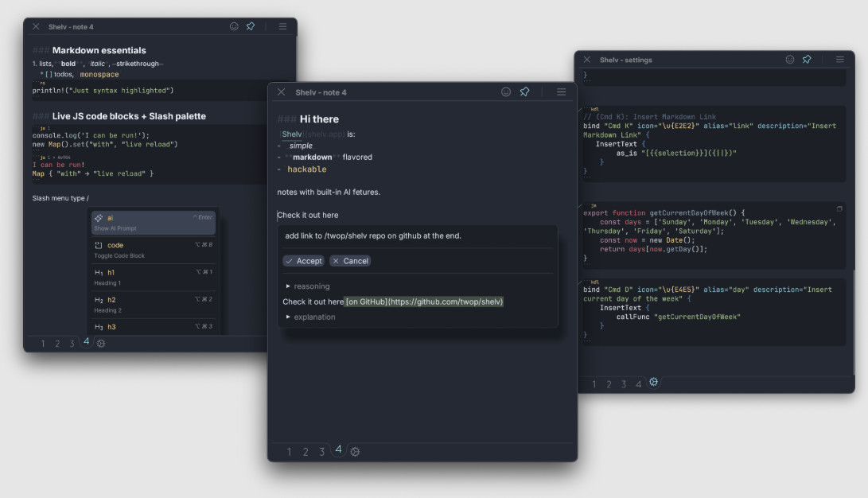Go to note 3 in Markdown essentials window

72,344
